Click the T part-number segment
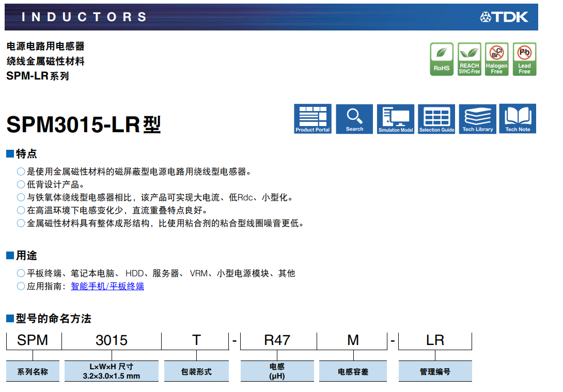This screenshot has height=392, width=563. point(196,340)
